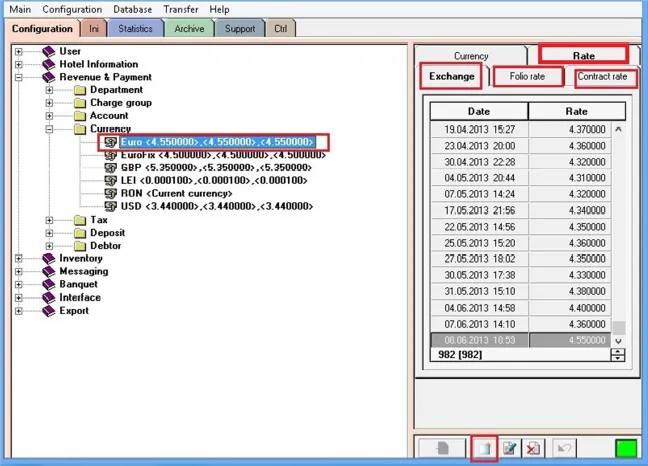Viewport: 648px width, 466px height.
Task: Expand the Hotel Information tree node
Action: tap(19, 64)
